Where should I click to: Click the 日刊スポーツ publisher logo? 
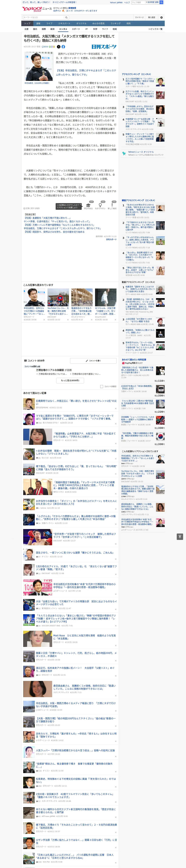[104, 47]
